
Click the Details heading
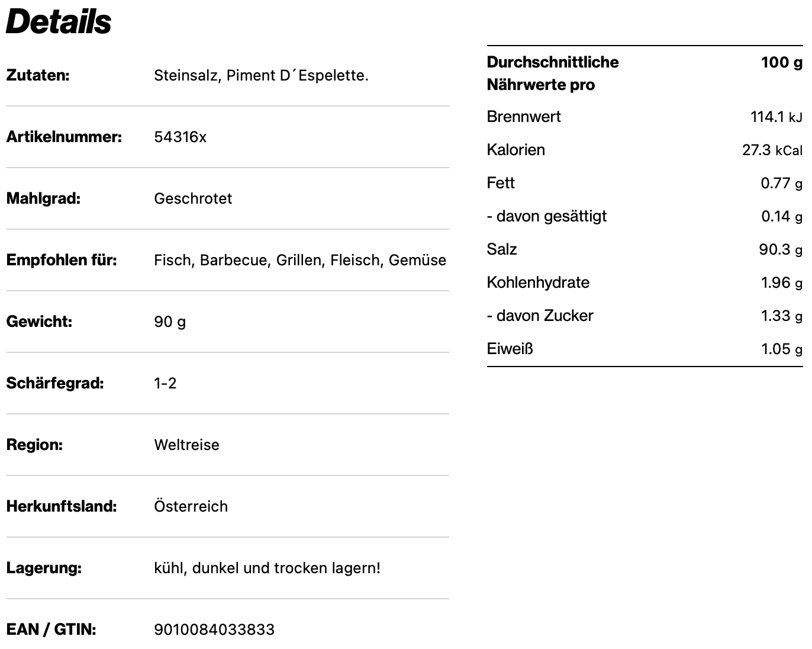click(x=59, y=22)
